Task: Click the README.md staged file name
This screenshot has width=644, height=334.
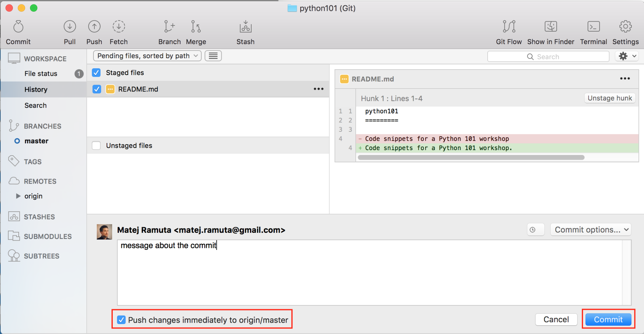Action: 138,89
